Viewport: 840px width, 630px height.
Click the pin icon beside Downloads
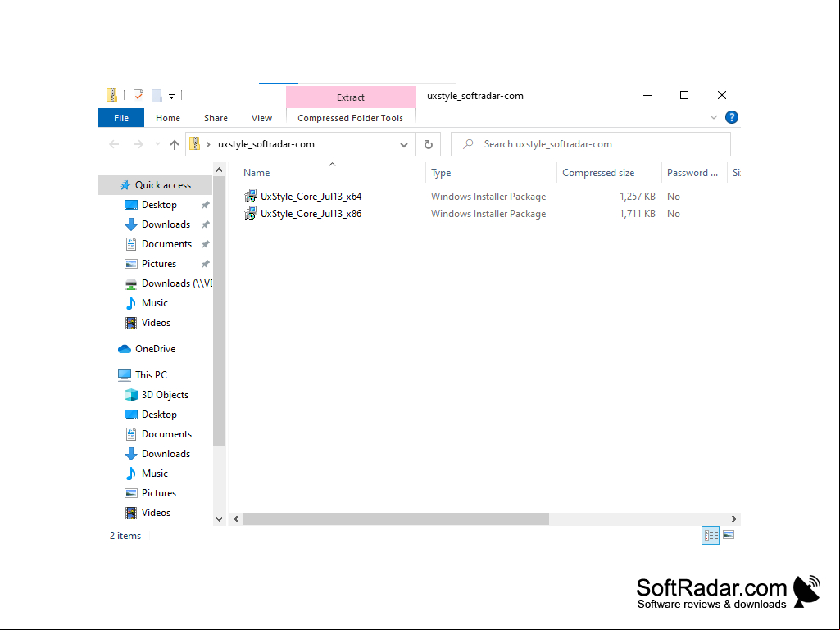click(205, 224)
